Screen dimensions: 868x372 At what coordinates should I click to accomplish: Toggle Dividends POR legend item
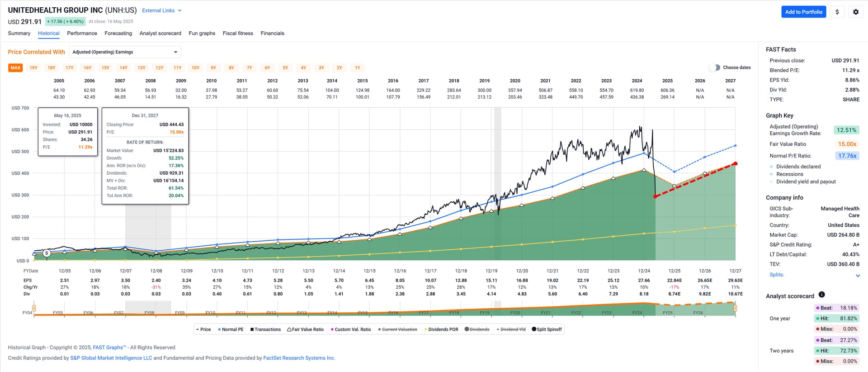(441, 329)
